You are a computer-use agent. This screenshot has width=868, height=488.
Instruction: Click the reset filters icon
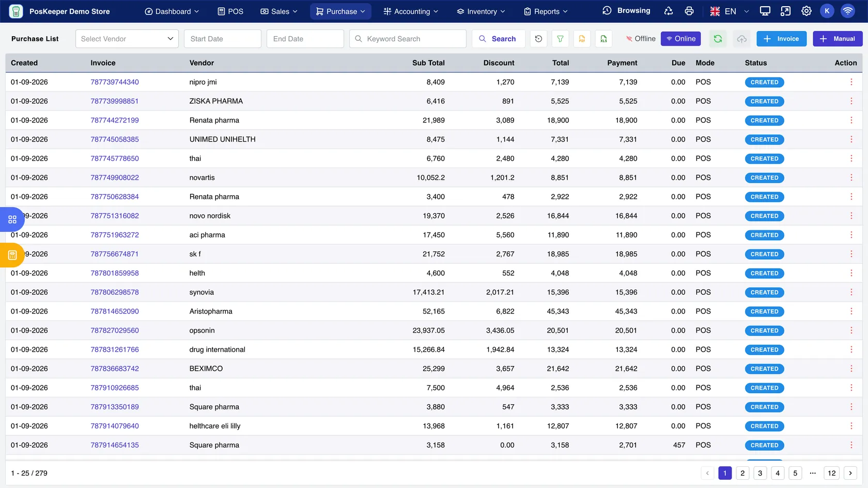pos(538,39)
